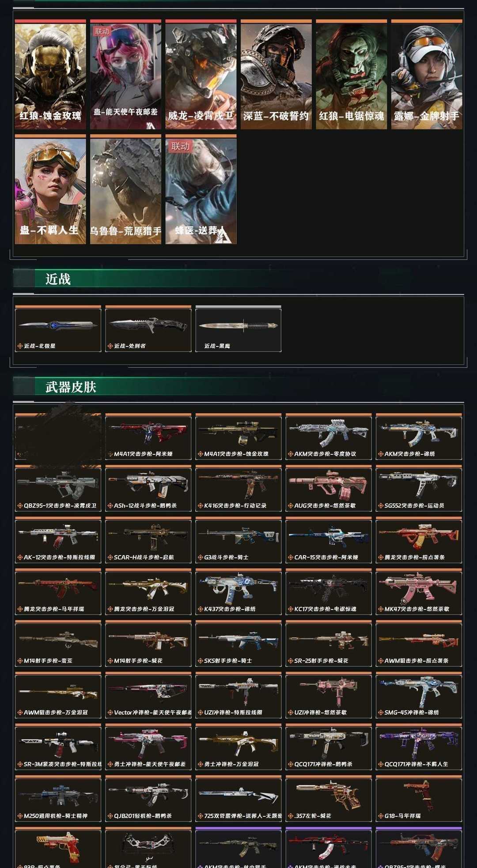
Task: Select SCAR-H战斗步枪-启航 skin
Action: [148, 540]
